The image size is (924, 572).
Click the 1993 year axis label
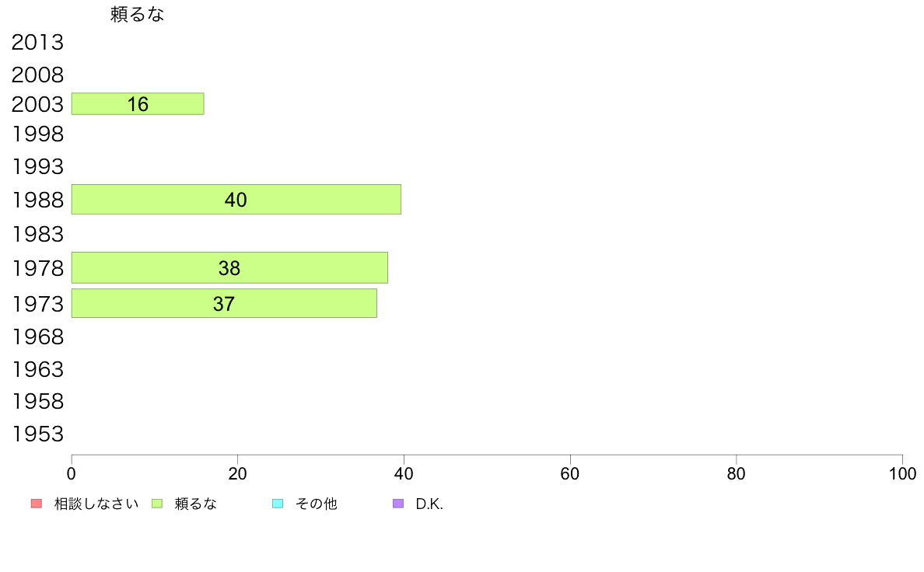37,167
